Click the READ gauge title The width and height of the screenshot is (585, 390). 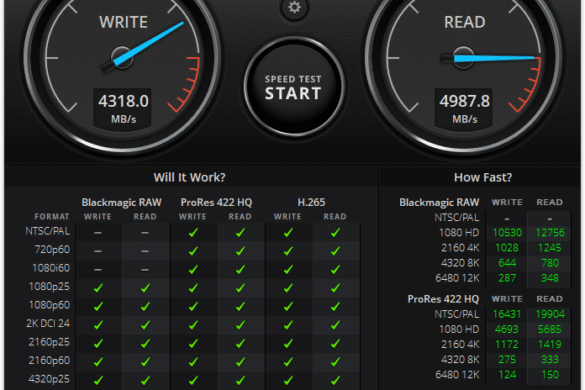click(x=464, y=22)
